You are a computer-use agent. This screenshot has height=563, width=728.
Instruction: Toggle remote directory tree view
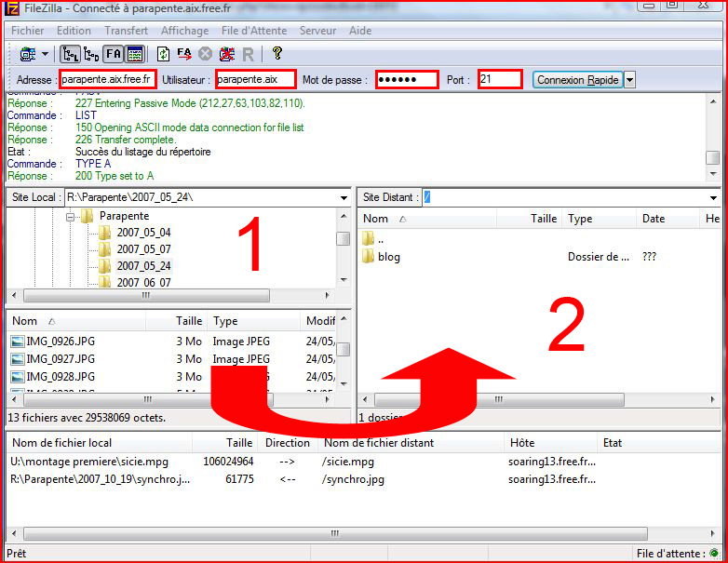coord(91,54)
